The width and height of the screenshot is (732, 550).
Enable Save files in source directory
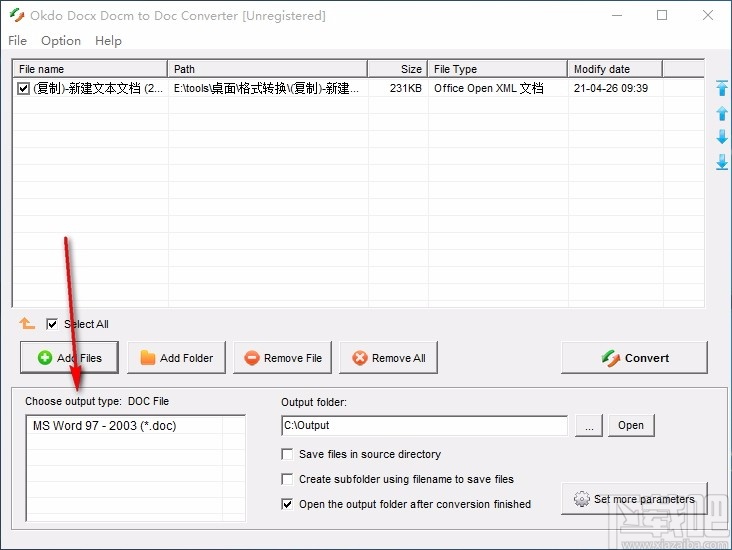pyautogui.click(x=287, y=454)
